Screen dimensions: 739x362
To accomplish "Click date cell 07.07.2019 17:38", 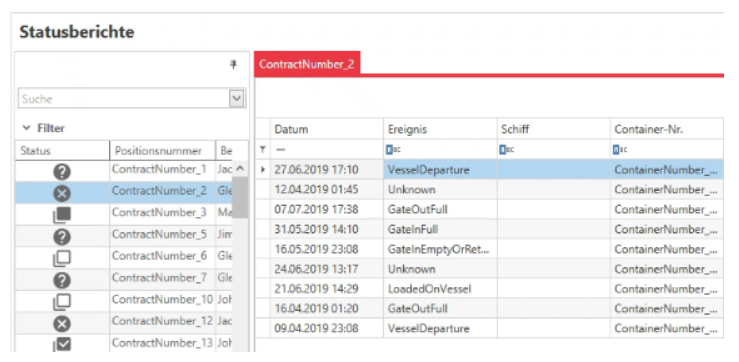I will pyautogui.click(x=327, y=209).
